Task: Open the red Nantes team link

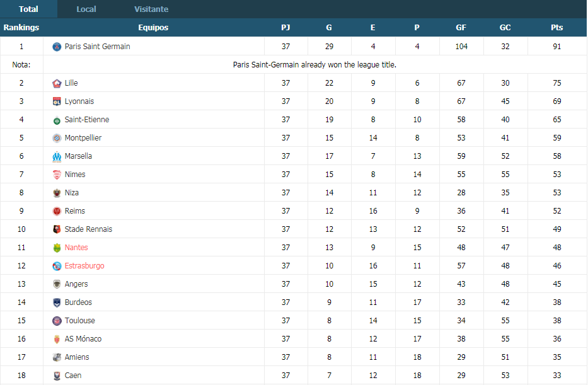Action: point(76,248)
